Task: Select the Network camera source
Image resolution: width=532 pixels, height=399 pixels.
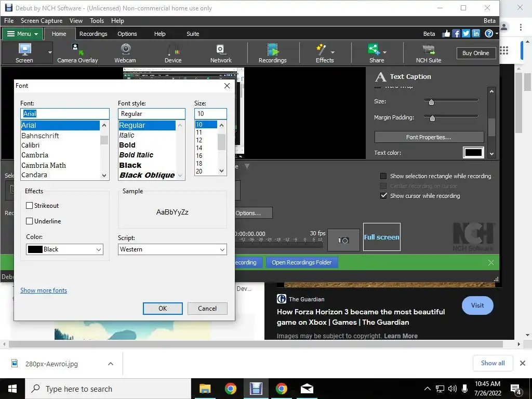Action: [x=221, y=52]
